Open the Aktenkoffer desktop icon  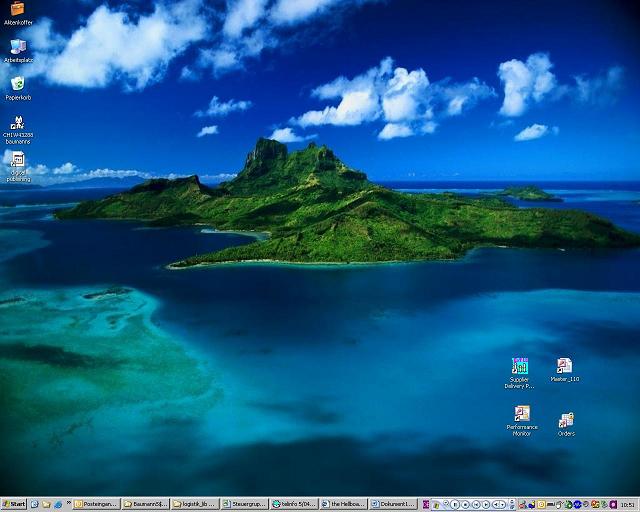coord(18,10)
